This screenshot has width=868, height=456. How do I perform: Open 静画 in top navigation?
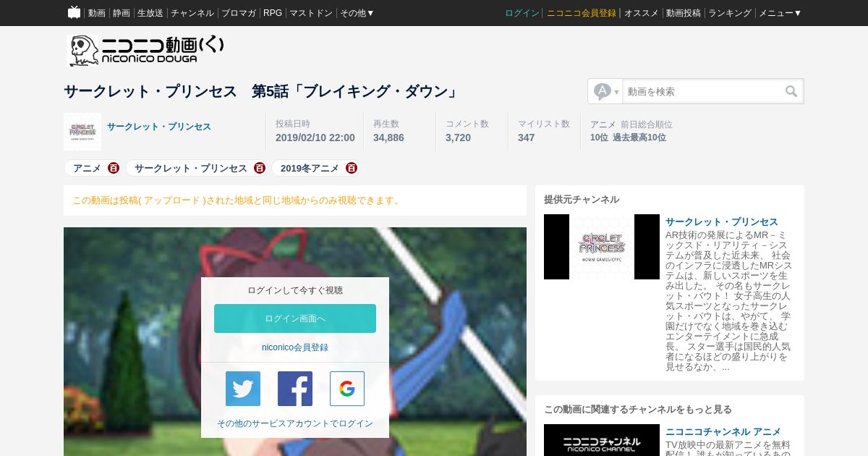pos(122,13)
